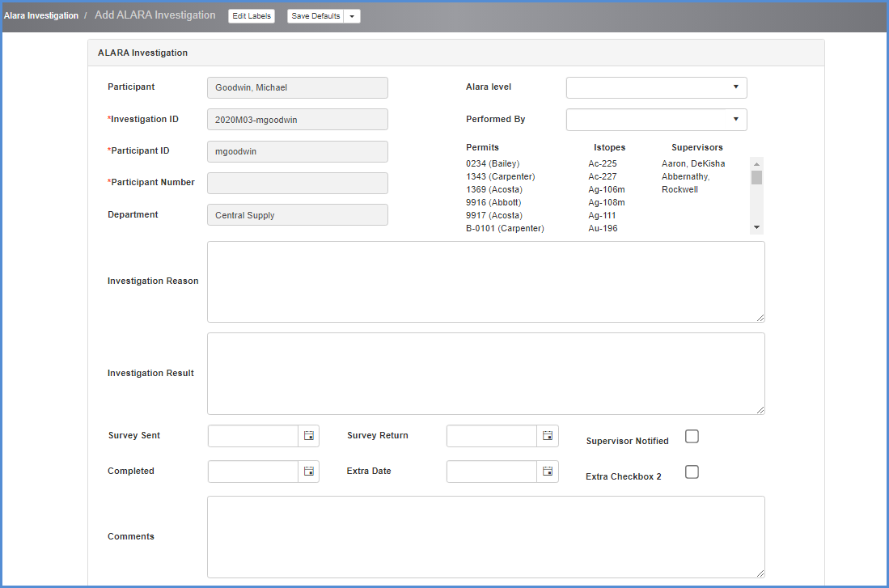Open the Completed date calendar picker

308,472
